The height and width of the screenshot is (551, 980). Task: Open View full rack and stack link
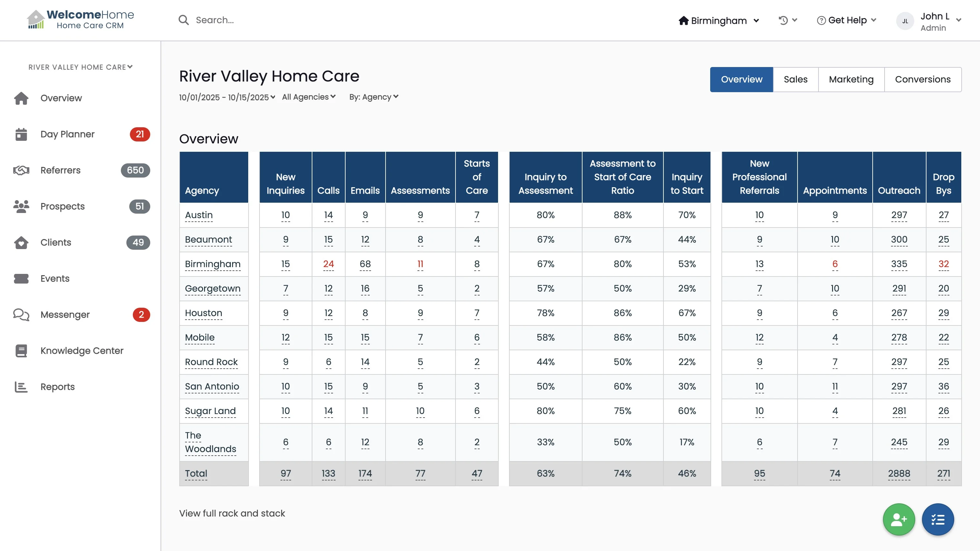point(232,513)
